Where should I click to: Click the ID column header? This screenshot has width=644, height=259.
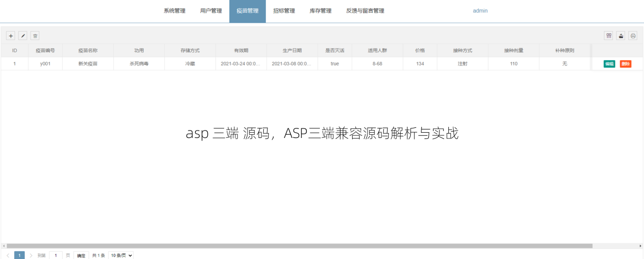[x=14, y=51]
